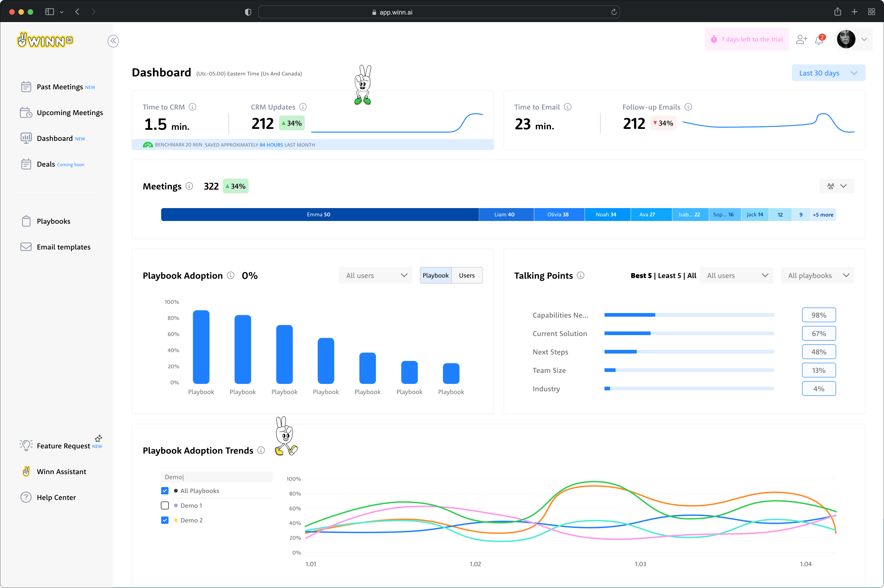Uncheck the All Playbooks checkbox

165,490
